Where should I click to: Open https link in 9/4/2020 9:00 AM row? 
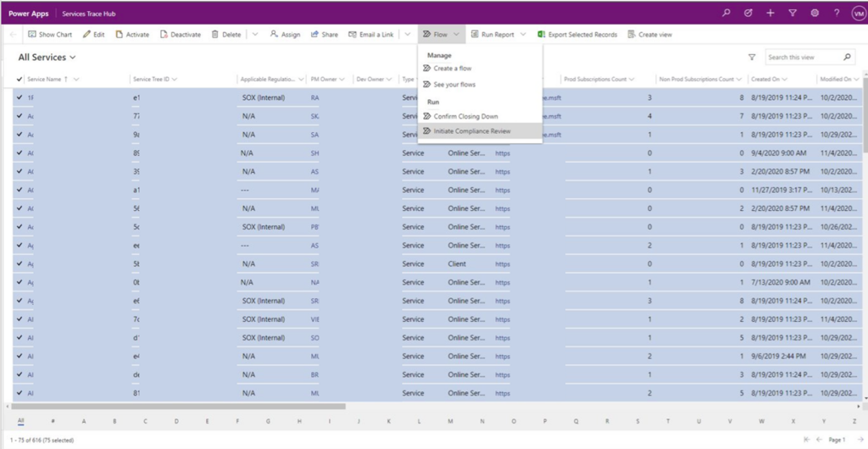click(503, 153)
